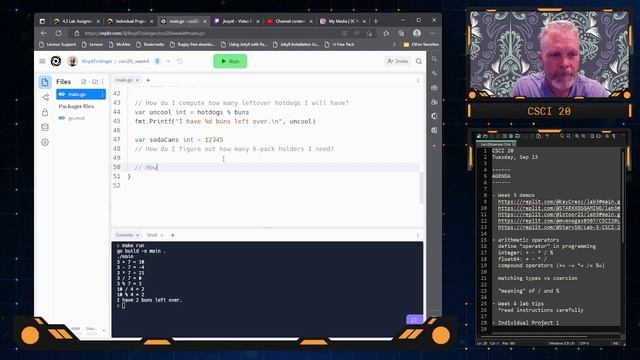Open the console pane three-dot menu

(x=418, y=235)
